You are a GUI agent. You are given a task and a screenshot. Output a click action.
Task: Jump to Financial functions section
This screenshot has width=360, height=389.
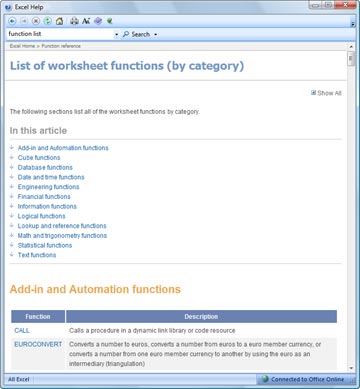pos(44,196)
